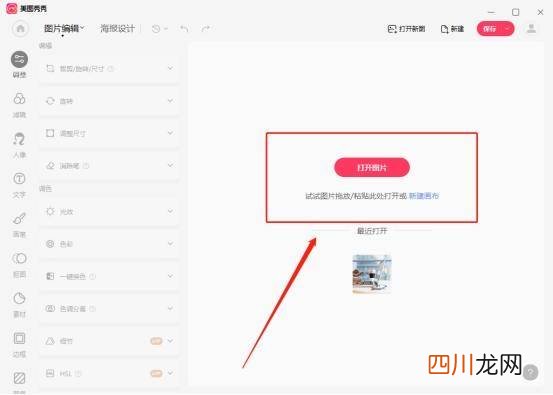The image size is (553, 395).
Task: Open the 文字 text sidebar tool
Action: (x=19, y=185)
